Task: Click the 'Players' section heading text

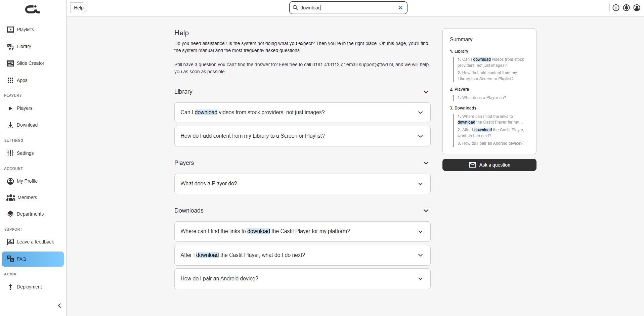Action: pos(184,163)
